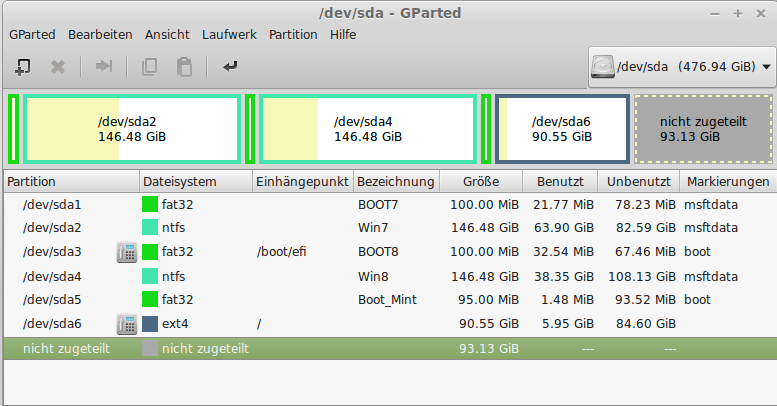
Task: Click the Einhängepunkt column header
Action: 303,181
